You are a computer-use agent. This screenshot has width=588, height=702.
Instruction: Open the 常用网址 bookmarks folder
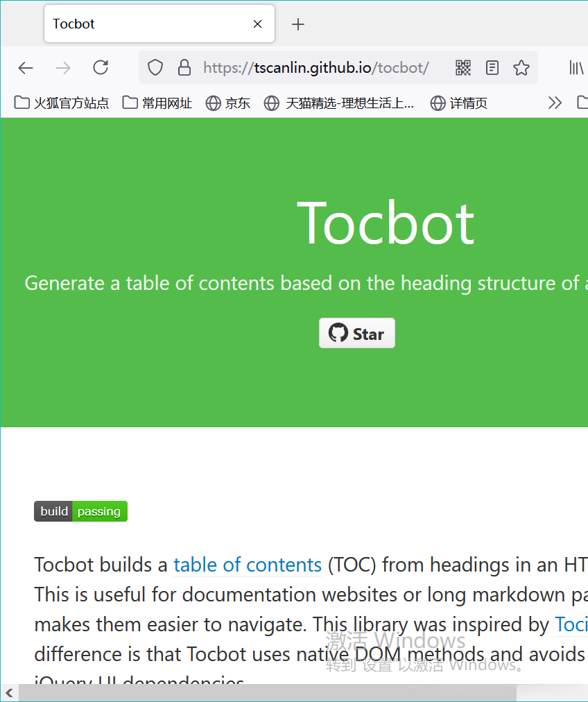pos(157,103)
